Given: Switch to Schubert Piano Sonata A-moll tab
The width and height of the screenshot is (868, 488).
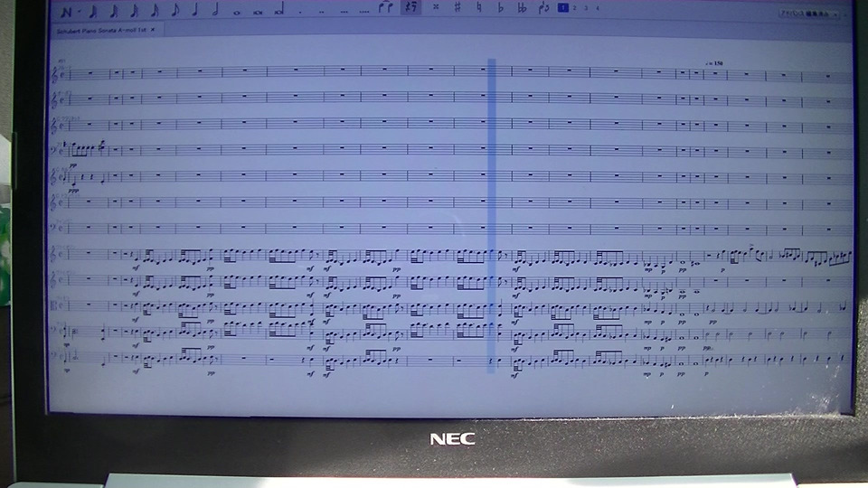Looking at the screenshot, I should [101, 31].
